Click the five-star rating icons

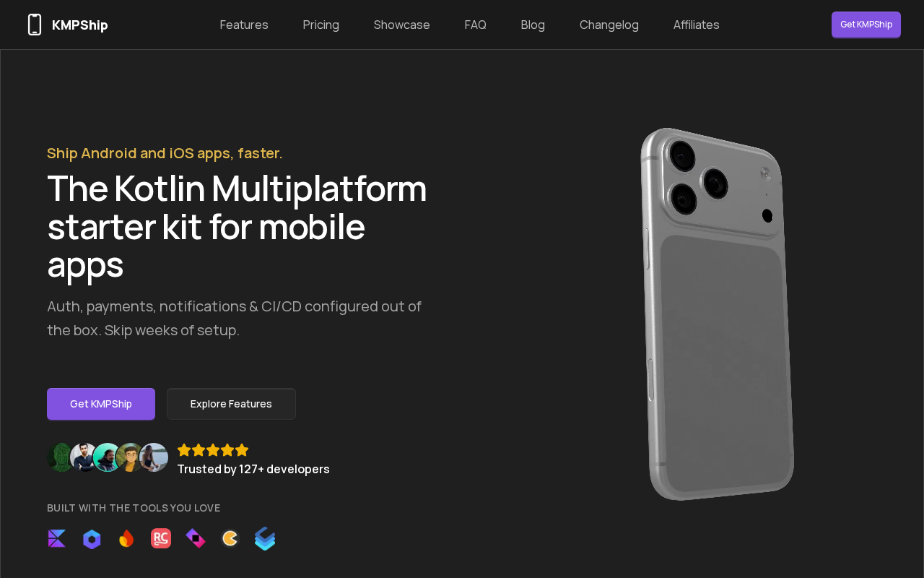(x=213, y=450)
